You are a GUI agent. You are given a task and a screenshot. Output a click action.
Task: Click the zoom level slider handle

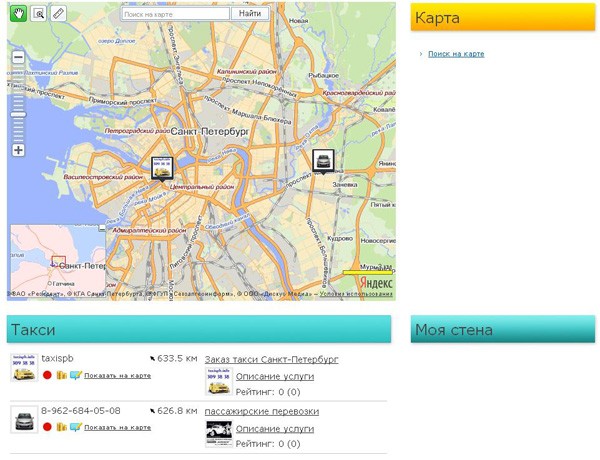coord(18,114)
